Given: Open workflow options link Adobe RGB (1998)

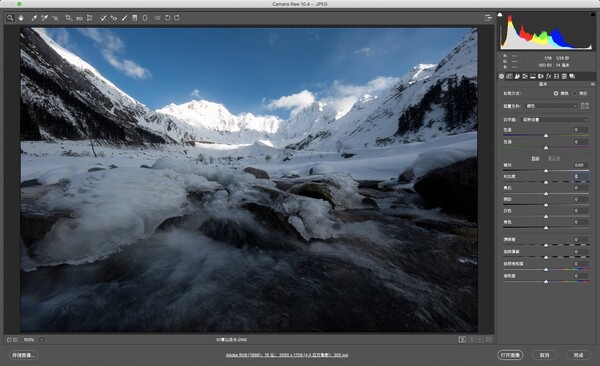Looking at the screenshot, I should pos(287,355).
